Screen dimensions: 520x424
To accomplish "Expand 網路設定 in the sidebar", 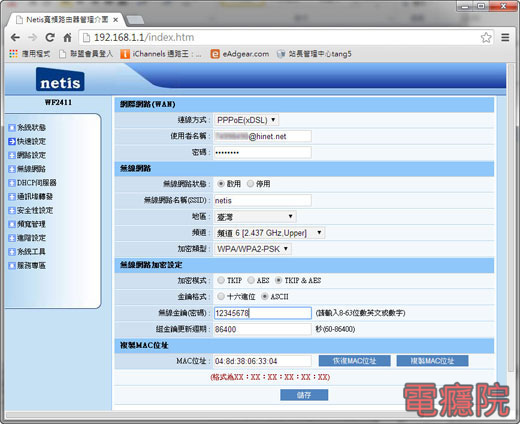I will [x=28, y=155].
